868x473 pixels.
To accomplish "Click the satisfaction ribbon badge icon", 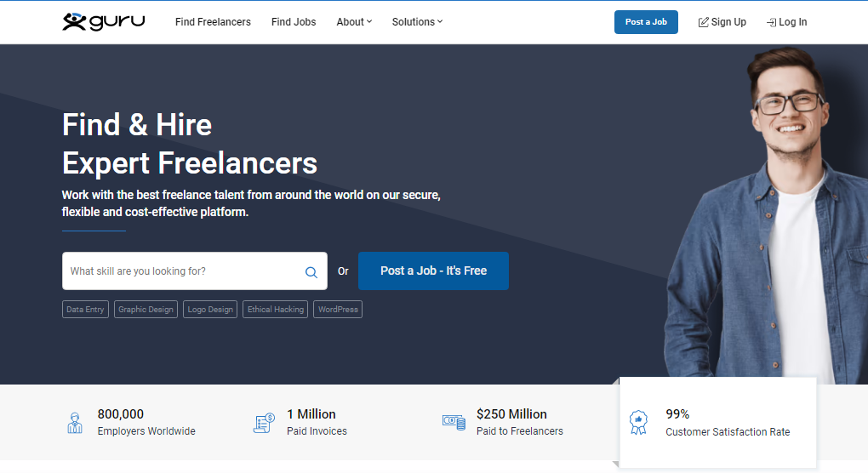I will 638,423.
